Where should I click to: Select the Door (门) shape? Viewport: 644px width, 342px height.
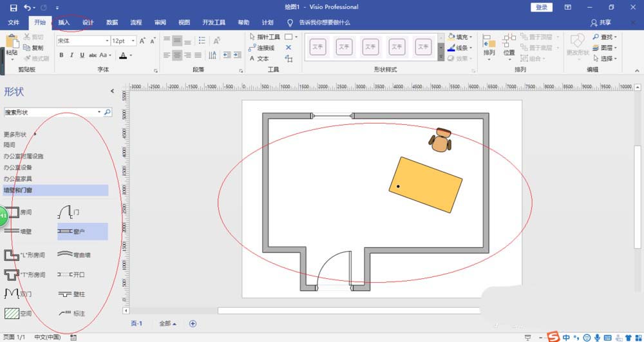(69, 212)
